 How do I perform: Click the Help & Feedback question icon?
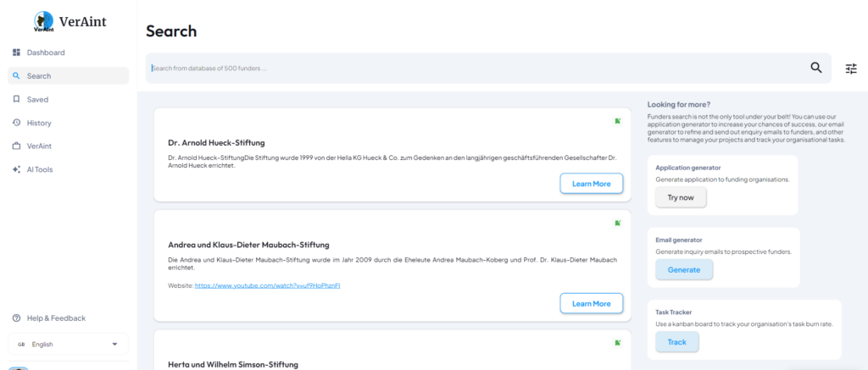pos(16,318)
